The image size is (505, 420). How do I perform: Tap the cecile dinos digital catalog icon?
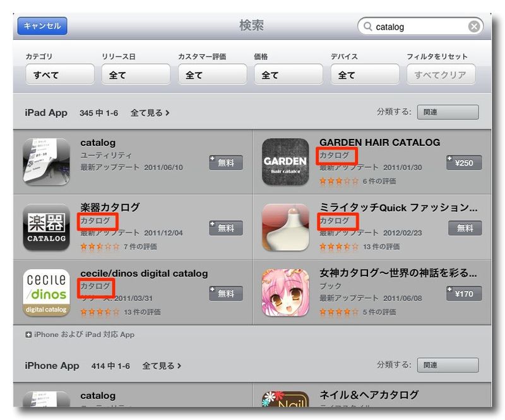pos(46,292)
